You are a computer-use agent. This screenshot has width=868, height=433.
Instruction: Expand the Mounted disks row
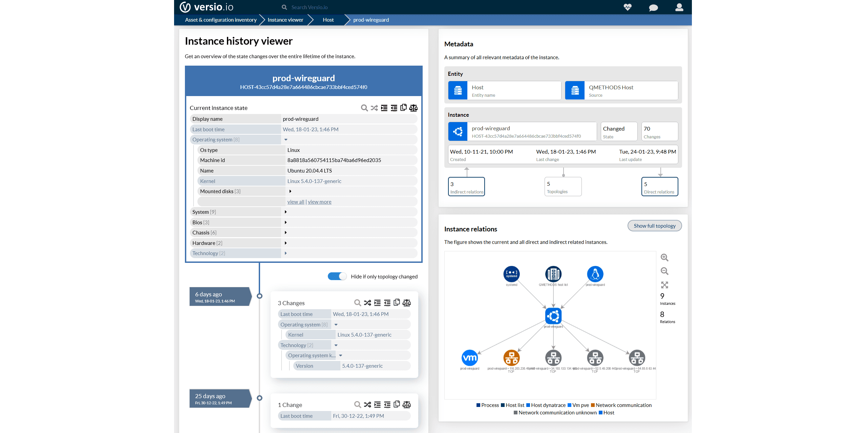point(290,191)
